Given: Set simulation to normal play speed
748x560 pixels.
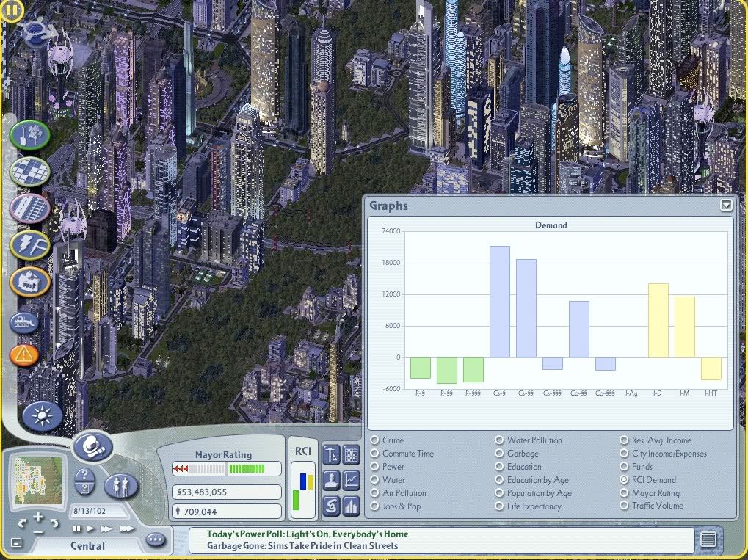Looking at the screenshot, I should (x=90, y=528).
